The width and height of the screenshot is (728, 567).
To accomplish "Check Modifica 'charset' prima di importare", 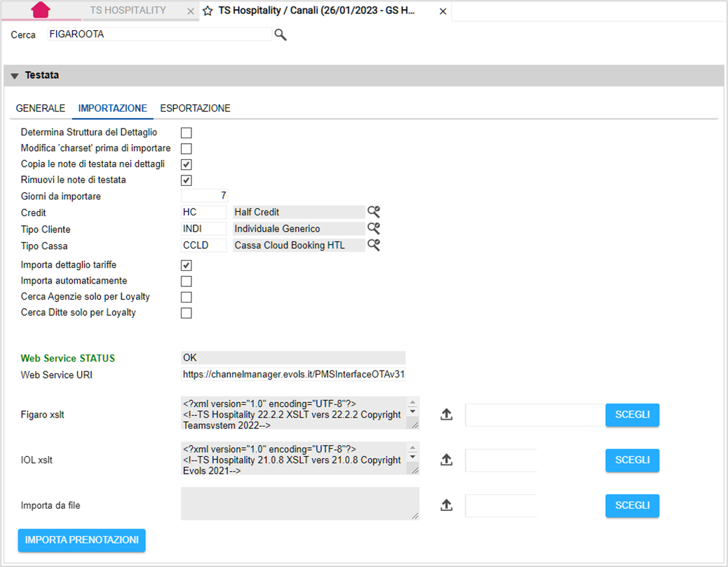I will tap(186, 149).
